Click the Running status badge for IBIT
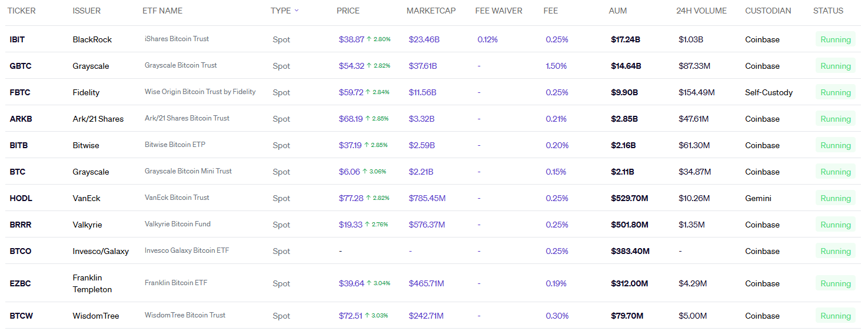868x331 pixels. point(836,39)
